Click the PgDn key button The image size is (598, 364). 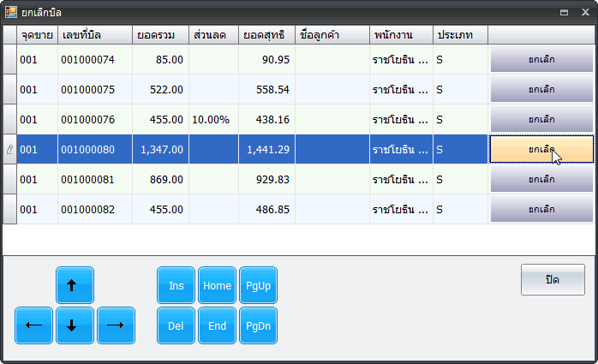coord(258,325)
